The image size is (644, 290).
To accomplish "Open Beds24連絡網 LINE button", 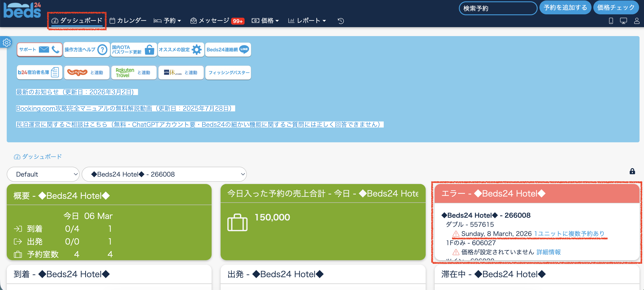I will pos(228,50).
